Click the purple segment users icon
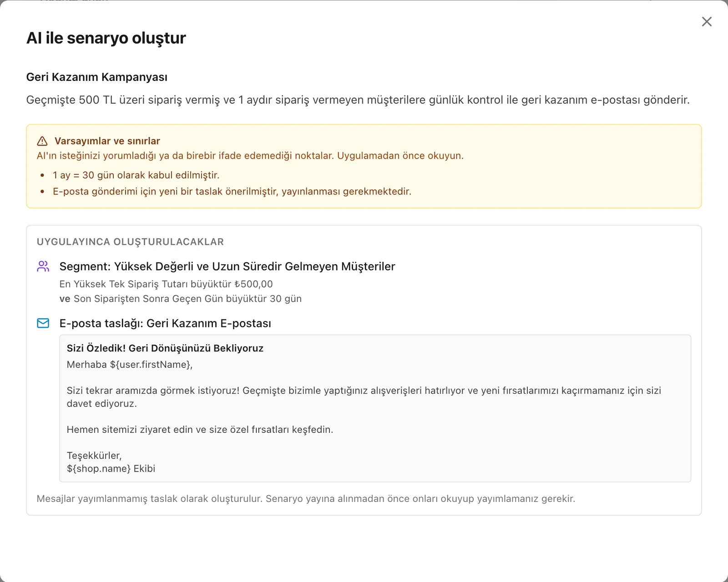The image size is (728, 582). [x=43, y=266]
